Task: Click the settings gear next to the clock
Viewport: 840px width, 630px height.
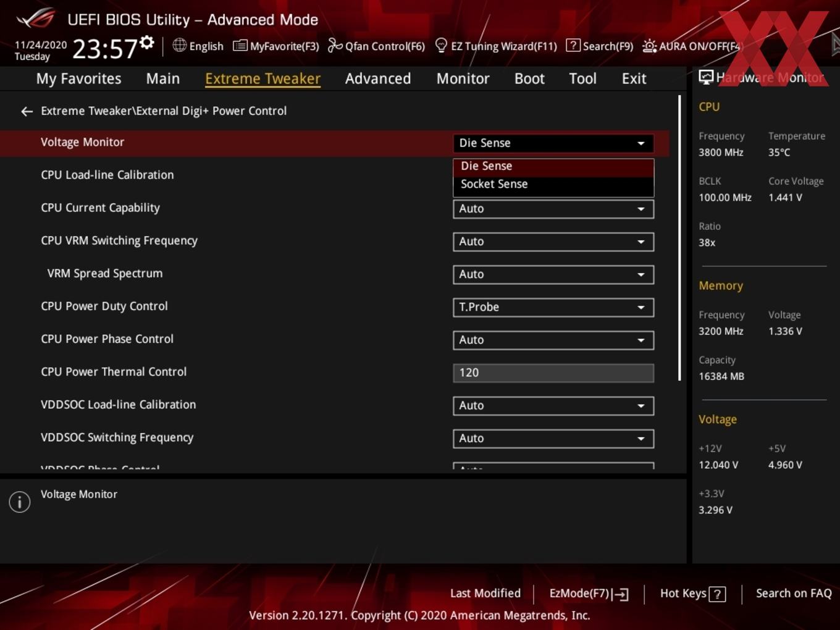Action: point(146,42)
